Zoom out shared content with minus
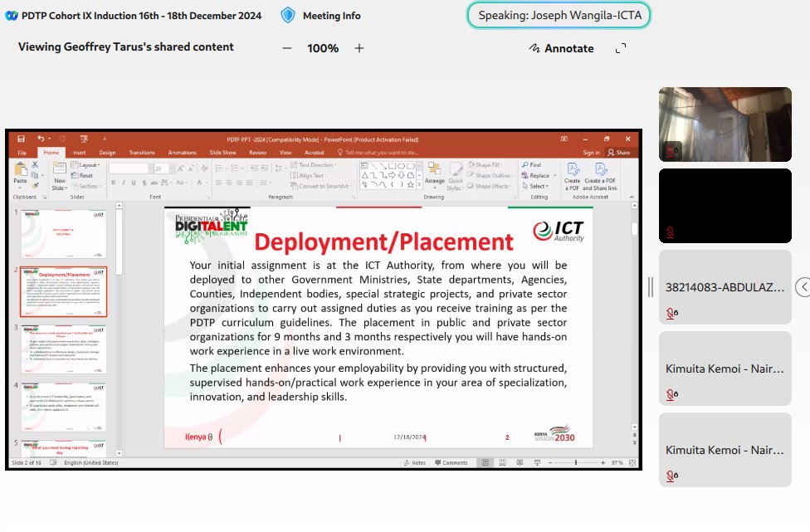Viewport: 810px width, 532px height. pos(287,48)
